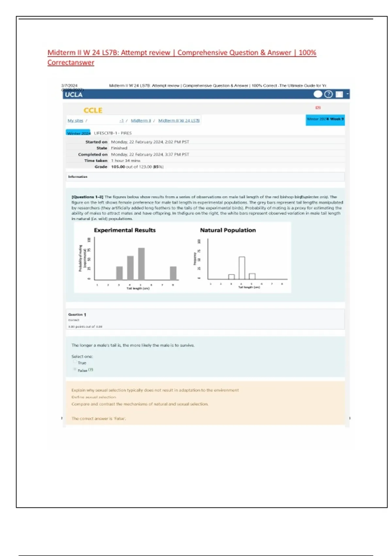Viewport: 392px width, 556px height.
Task: Expand the user menu dropdown arrow
Action: coord(348,94)
